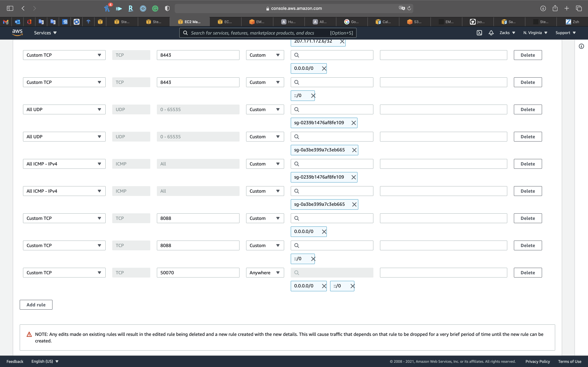Viewport: 588px width, 367px height.
Task: Switch to the Zsh browser tab
Action: (572, 22)
